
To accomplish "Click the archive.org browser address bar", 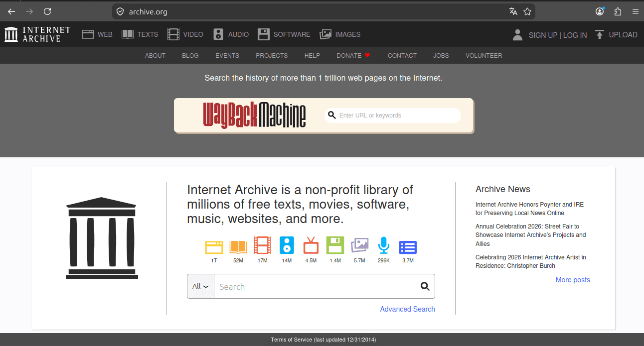I will point(323,11).
